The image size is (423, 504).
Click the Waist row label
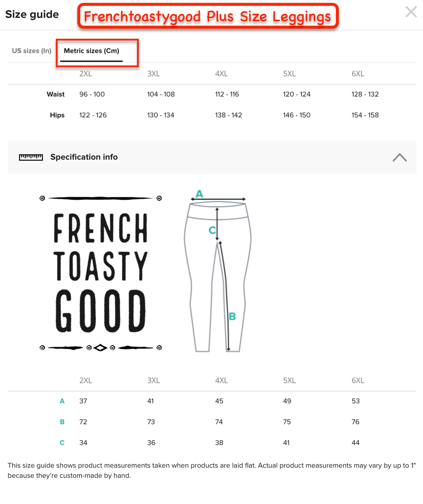(56, 94)
